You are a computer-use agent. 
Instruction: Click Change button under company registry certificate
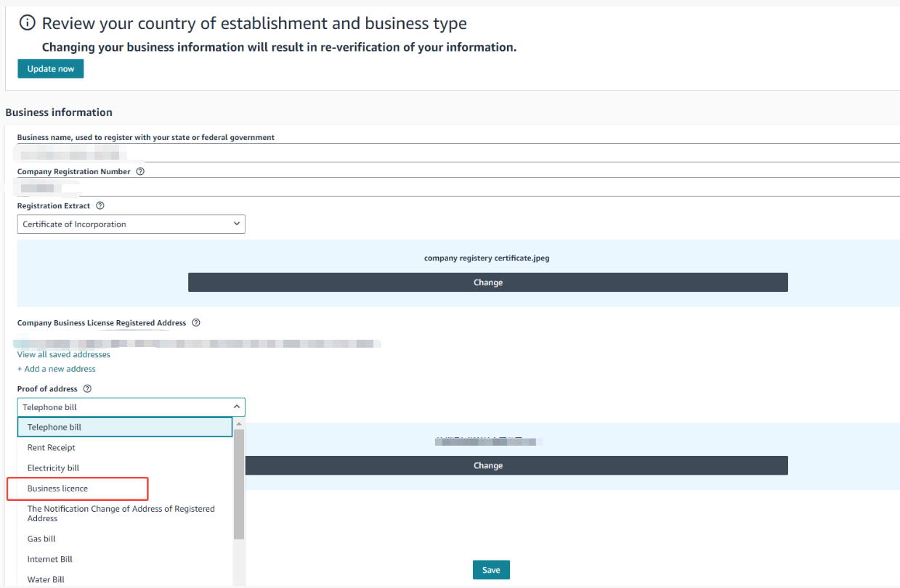487,282
